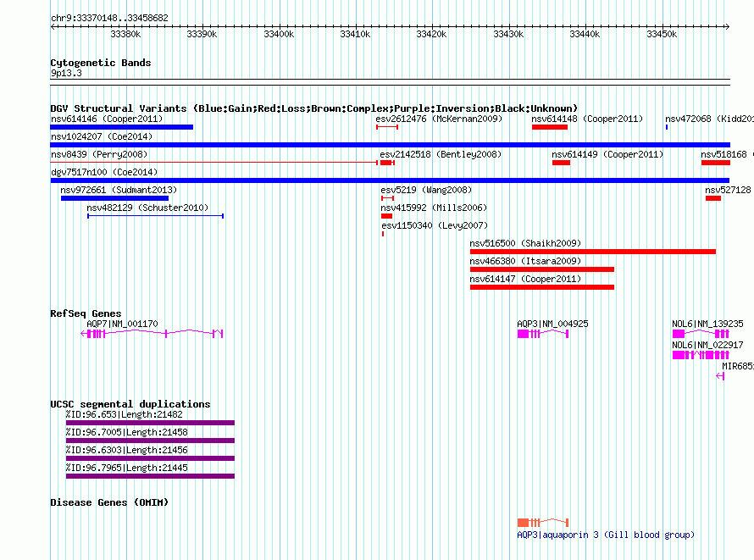
Task: Click the UCSC segmental duplications track title
Action: pos(130,404)
